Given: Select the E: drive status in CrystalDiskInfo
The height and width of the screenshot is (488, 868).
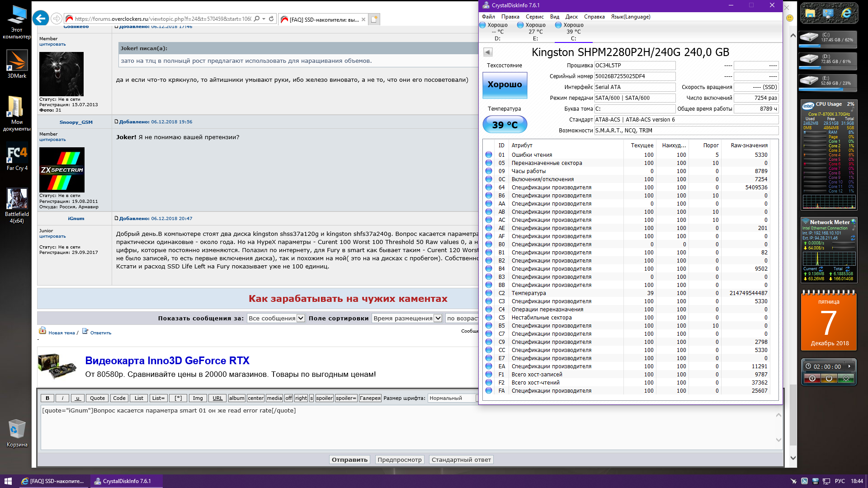Looking at the screenshot, I should [532, 31].
